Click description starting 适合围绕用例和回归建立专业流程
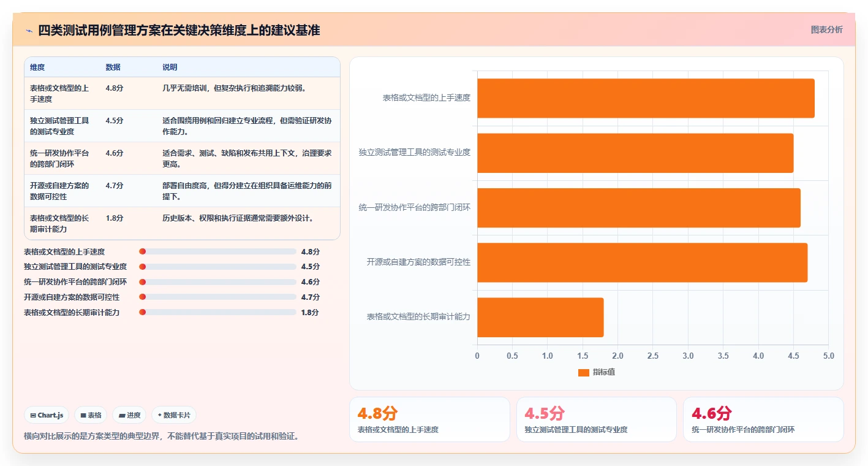Screen dimensions: 868x466 [247, 126]
